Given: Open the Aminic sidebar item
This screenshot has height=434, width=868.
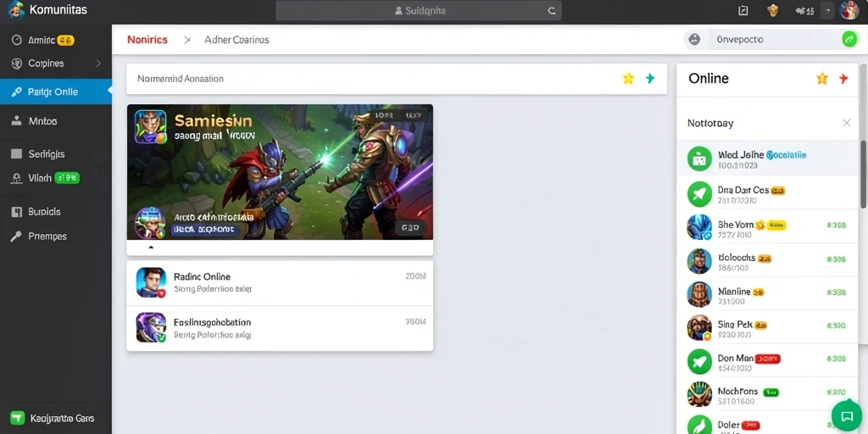Looking at the screenshot, I should click(x=55, y=40).
